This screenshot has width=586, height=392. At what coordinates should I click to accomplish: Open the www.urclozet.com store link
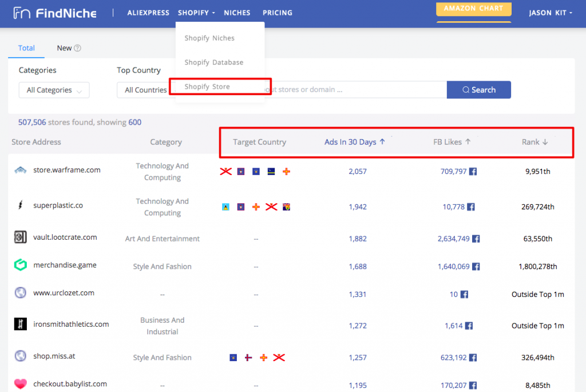[x=64, y=292]
